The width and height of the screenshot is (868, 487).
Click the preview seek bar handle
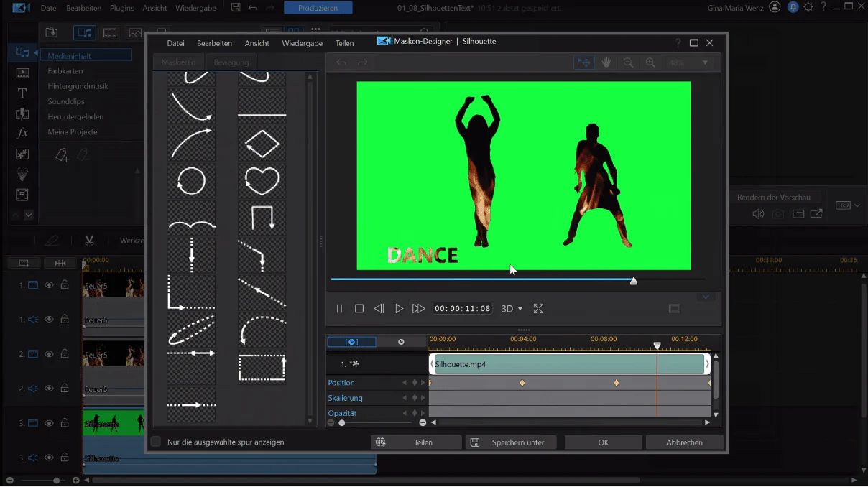pos(633,281)
